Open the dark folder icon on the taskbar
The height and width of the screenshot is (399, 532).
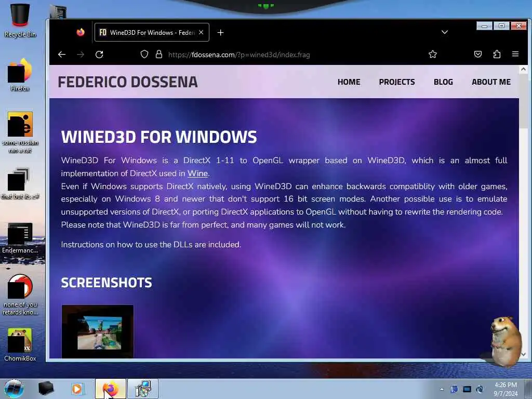46,389
